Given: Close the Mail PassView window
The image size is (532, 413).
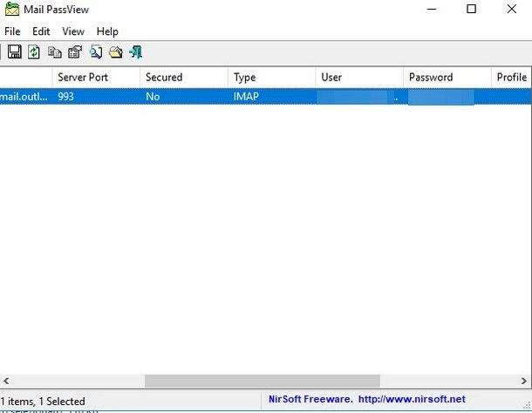Looking at the screenshot, I should pos(512,10).
